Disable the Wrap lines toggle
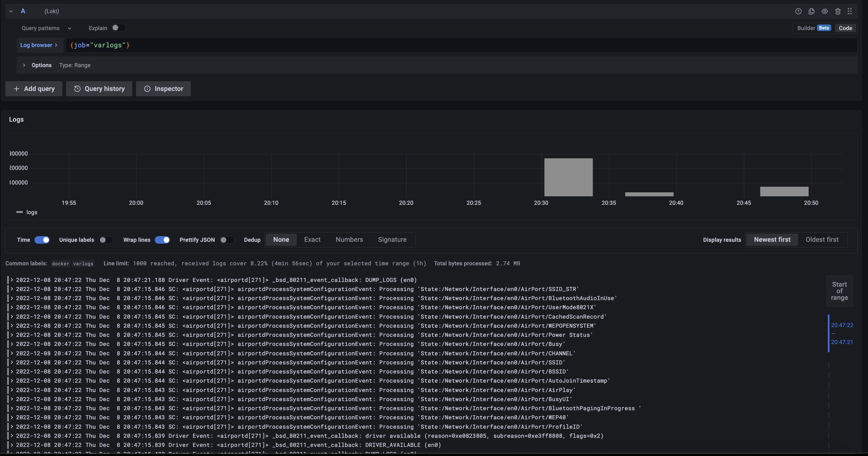 coord(162,240)
